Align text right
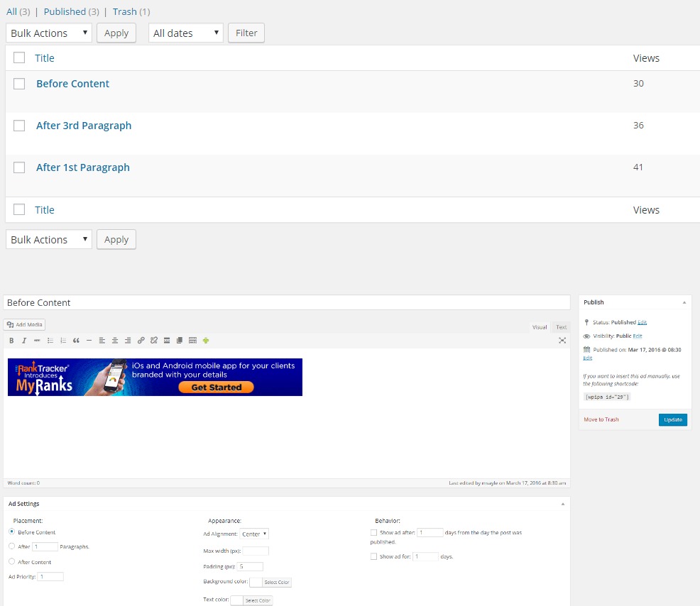The image size is (700, 606). (x=128, y=341)
